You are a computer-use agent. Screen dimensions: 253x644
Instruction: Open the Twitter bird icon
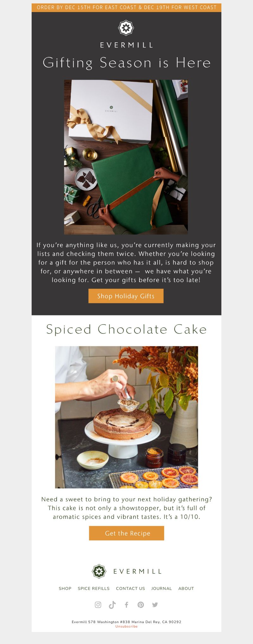[x=155, y=604]
